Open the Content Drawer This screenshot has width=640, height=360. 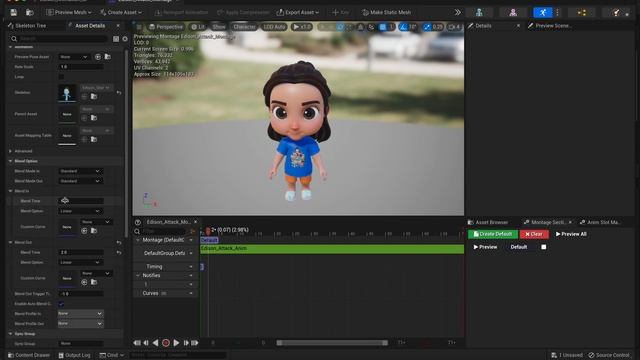tap(29, 355)
